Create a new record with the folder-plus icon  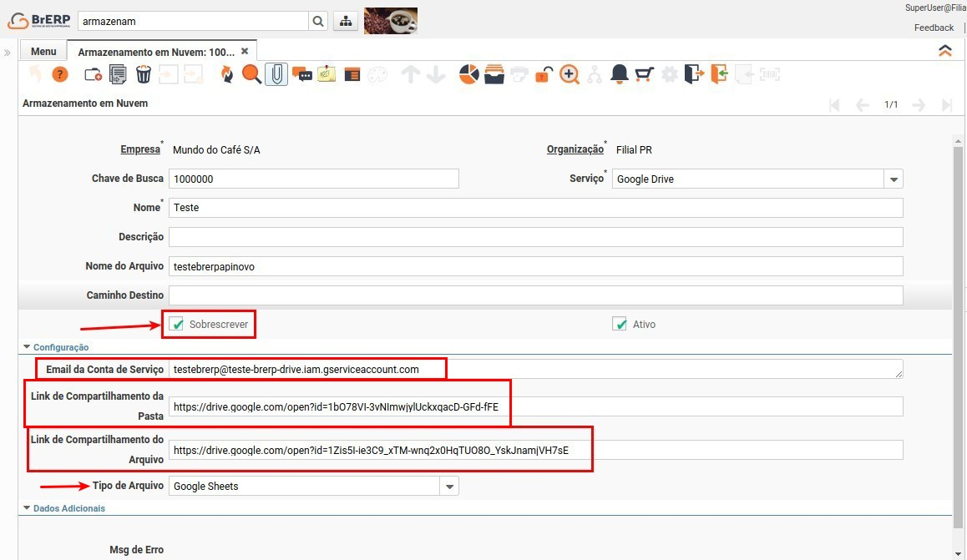94,74
